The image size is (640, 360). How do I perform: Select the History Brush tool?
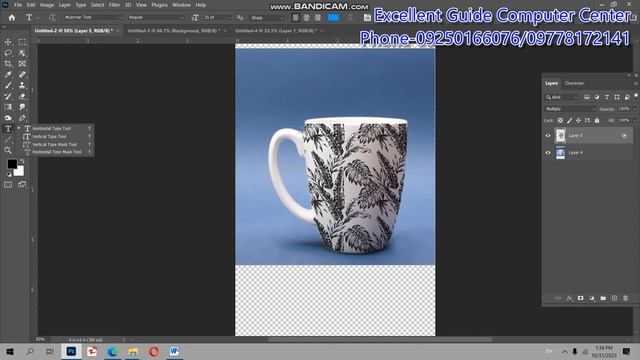pos(8,96)
